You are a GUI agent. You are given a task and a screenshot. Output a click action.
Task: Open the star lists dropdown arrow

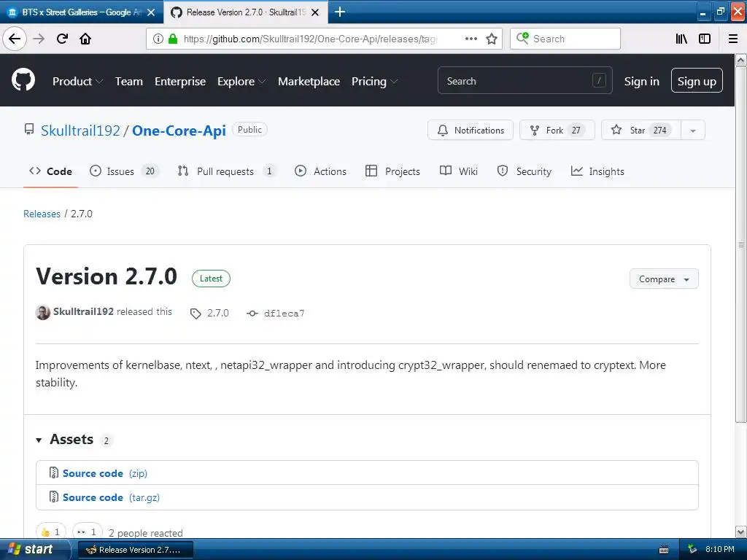pyautogui.click(x=693, y=131)
